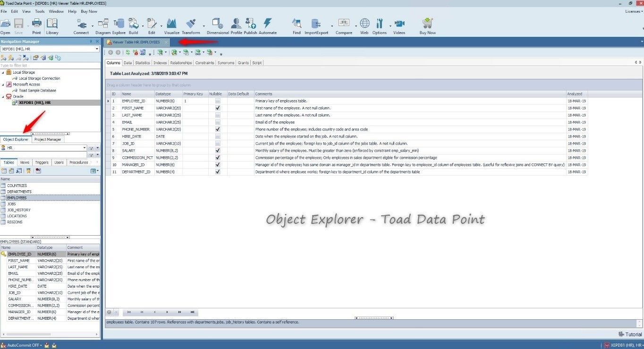The width and height of the screenshot is (644, 349).
Task: Open the Script tab
Action: pyautogui.click(x=257, y=63)
